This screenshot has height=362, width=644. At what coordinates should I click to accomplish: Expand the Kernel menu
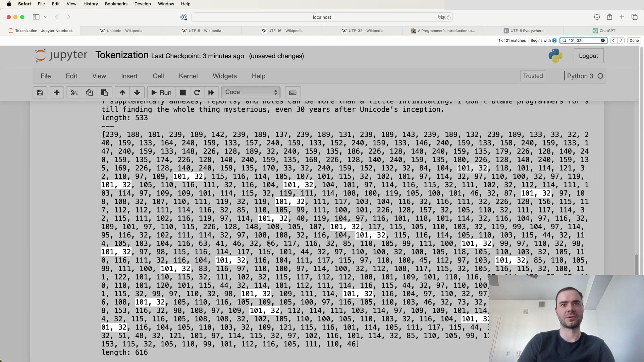[x=188, y=75]
